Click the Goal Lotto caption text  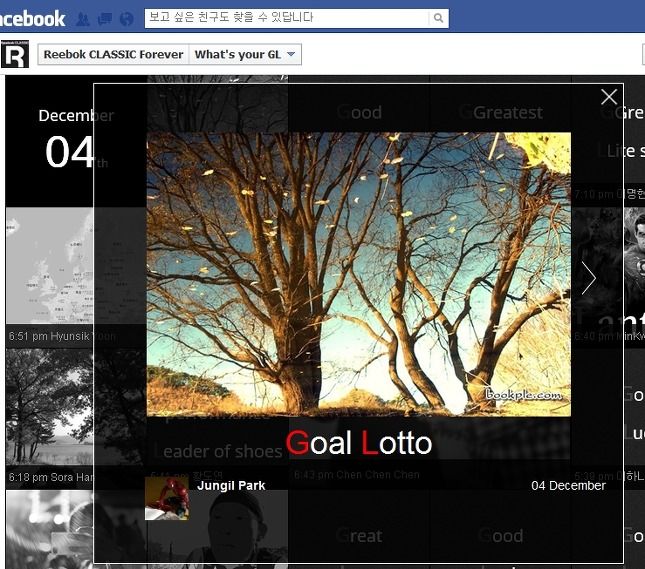click(x=359, y=443)
